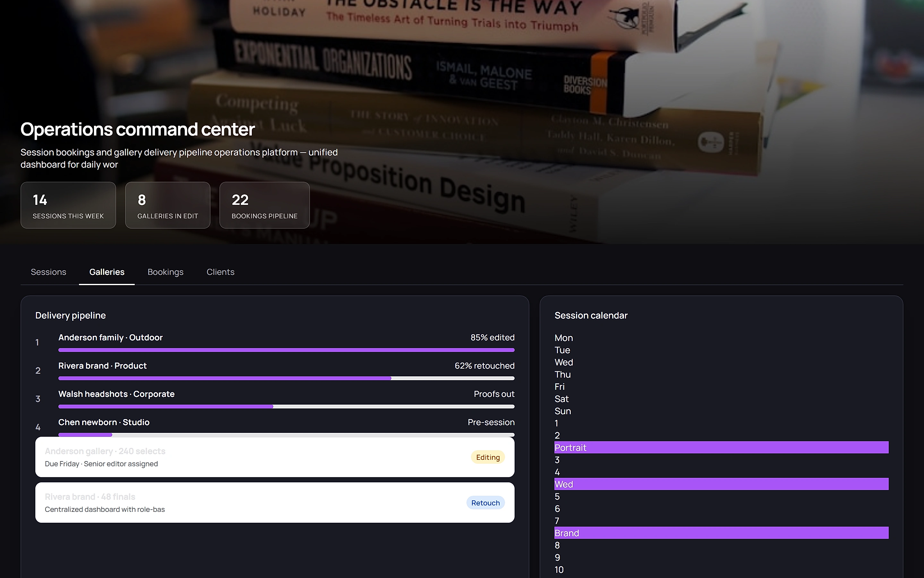Click the 'Delivery pipeline' heading
The width and height of the screenshot is (924, 578).
[71, 315]
